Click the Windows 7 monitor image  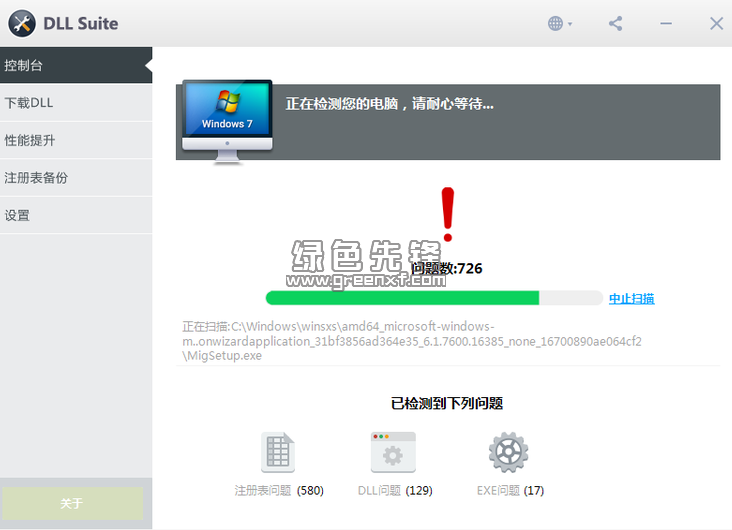pyautogui.click(x=227, y=120)
